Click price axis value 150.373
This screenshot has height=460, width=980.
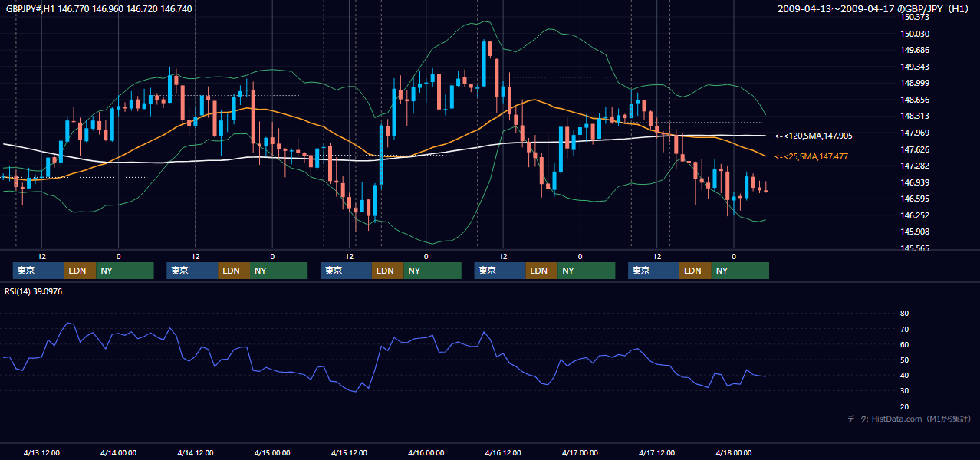[915, 17]
